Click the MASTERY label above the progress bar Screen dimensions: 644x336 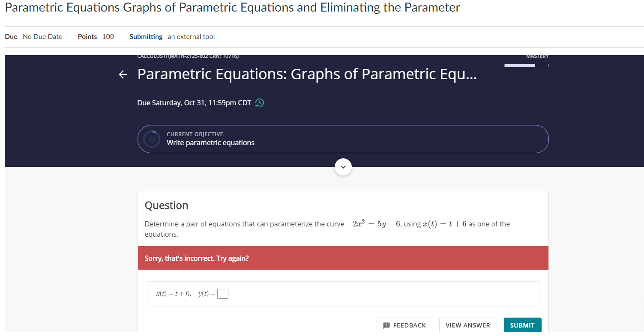(538, 56)
